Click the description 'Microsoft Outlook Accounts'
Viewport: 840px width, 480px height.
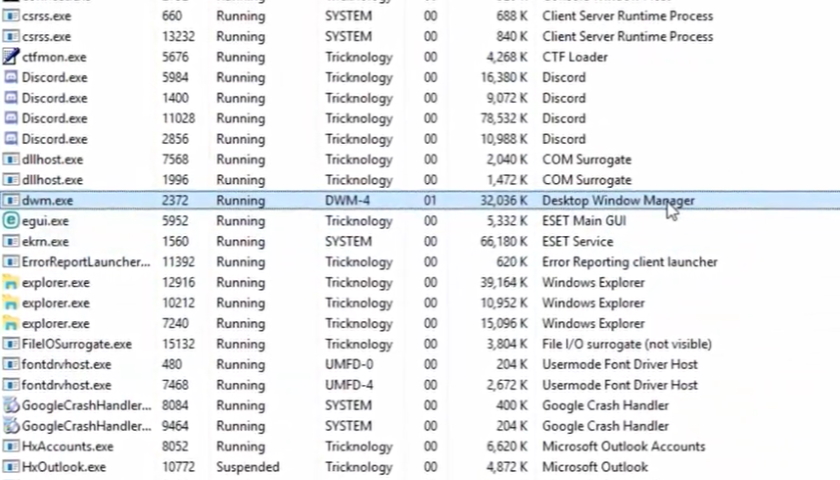click(x=624, y=446)
